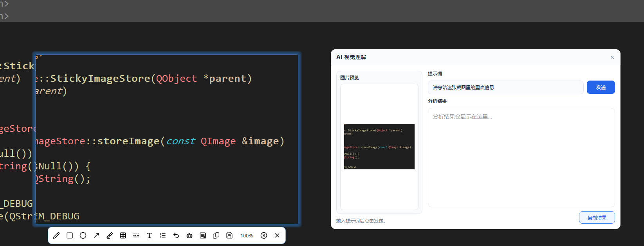
Task: Click the 分析结果 label
Action: (x=437, y=101)
